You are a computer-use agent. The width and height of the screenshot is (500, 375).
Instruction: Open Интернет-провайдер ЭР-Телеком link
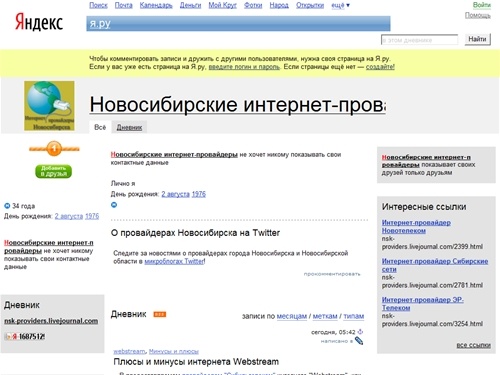(423, 304)
